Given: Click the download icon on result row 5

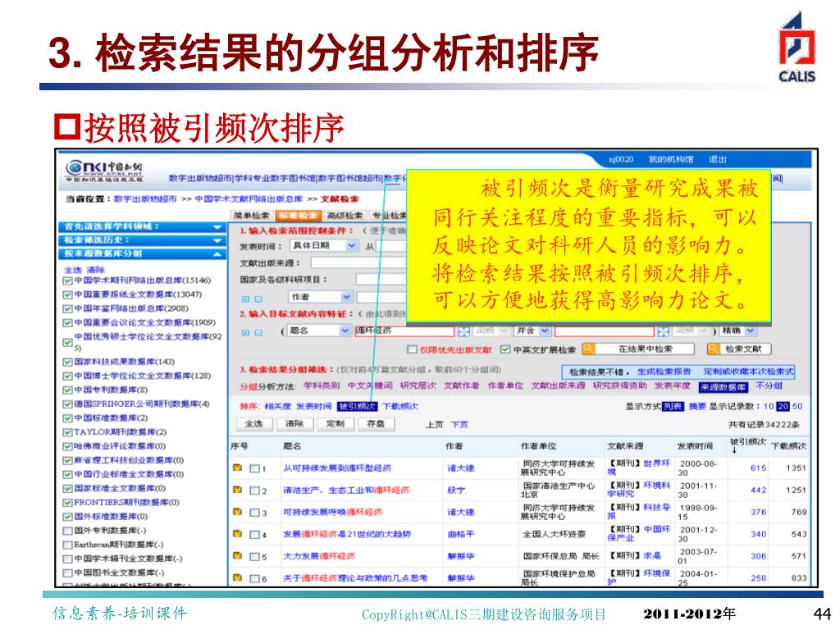Looking at the screenshot, I should (x=237, y=555).
